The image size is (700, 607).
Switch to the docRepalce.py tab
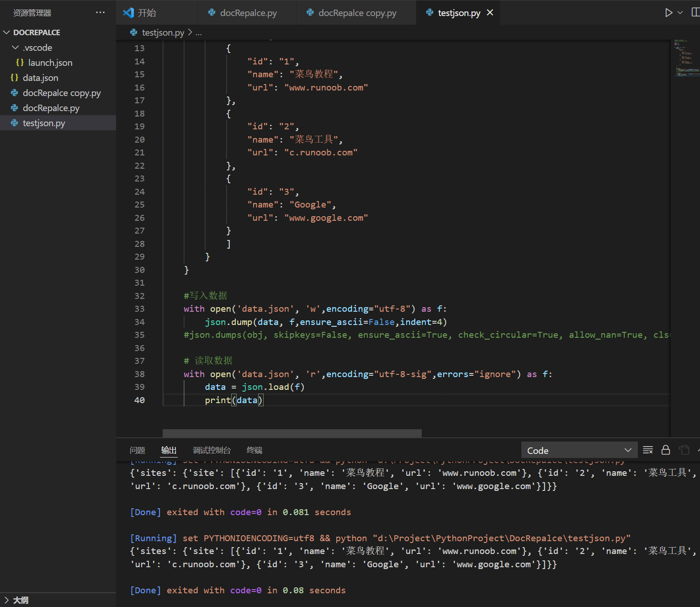pos(248,13)
